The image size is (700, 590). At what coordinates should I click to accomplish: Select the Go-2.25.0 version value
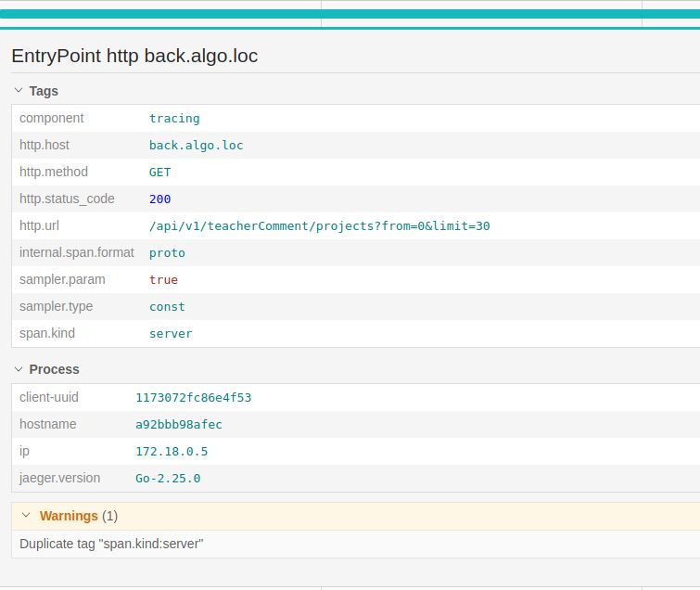tap(168, 478)
